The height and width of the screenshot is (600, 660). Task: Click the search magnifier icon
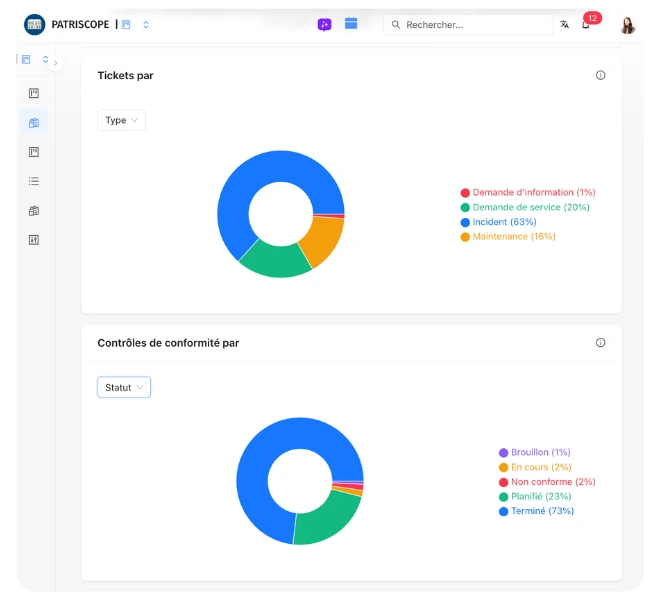coord(396,25)
